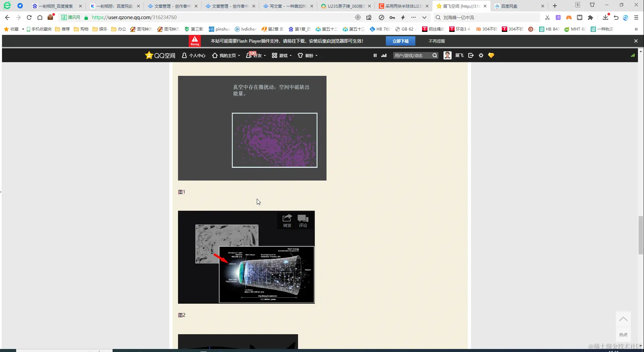Click the 立即下载 button

401,41
